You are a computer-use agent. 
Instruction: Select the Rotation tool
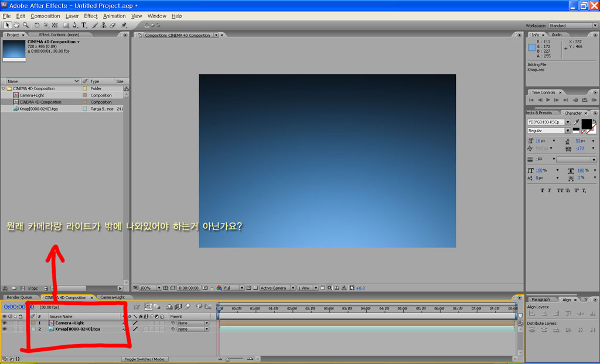coord(37,25)
